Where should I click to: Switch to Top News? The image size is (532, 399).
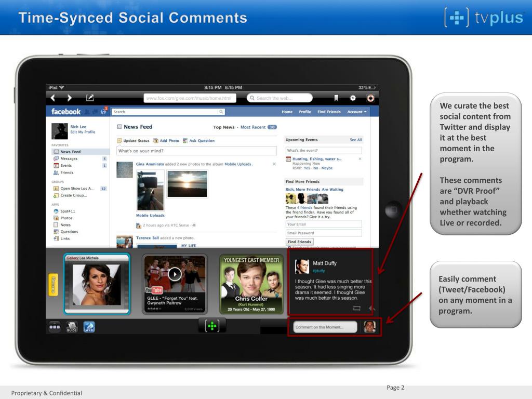click(x=223, y=127)
